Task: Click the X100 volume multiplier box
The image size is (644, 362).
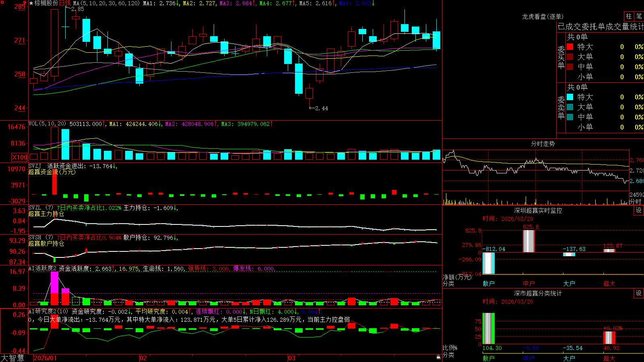Action: 19,157
